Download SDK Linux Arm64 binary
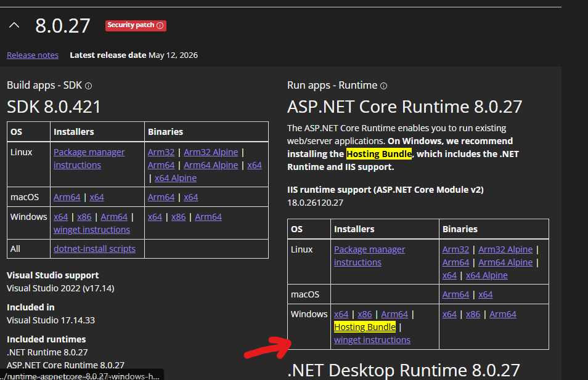588x380 pixels. tap(161, 165)
